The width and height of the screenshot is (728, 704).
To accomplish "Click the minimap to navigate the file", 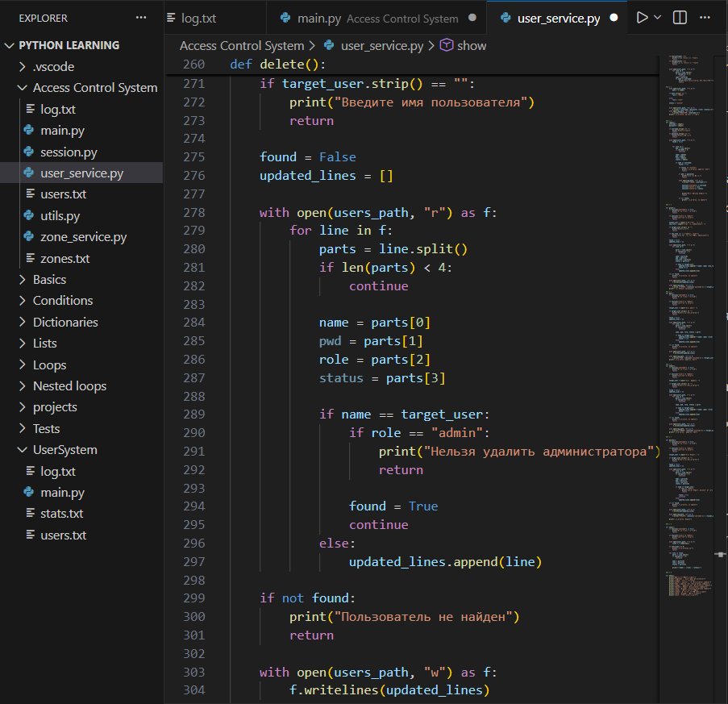I will (685, 323).
